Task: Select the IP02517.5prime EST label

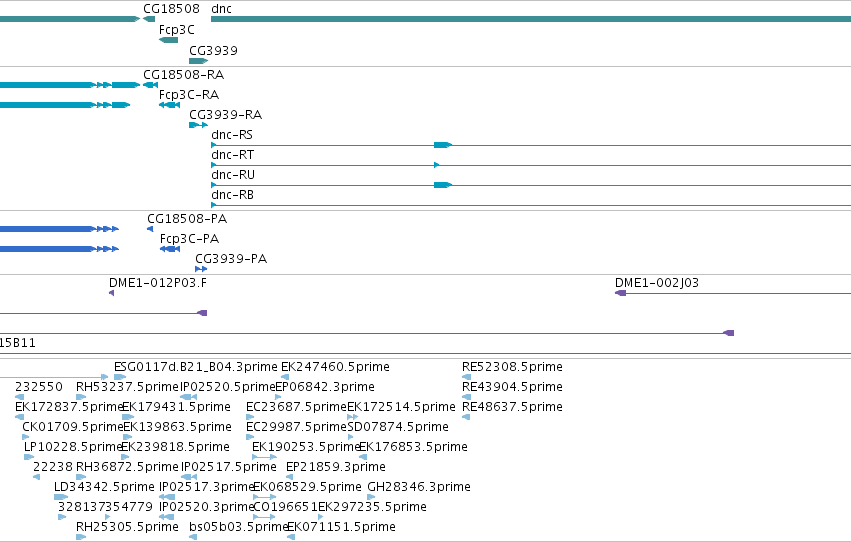Action: pos(228,467)
